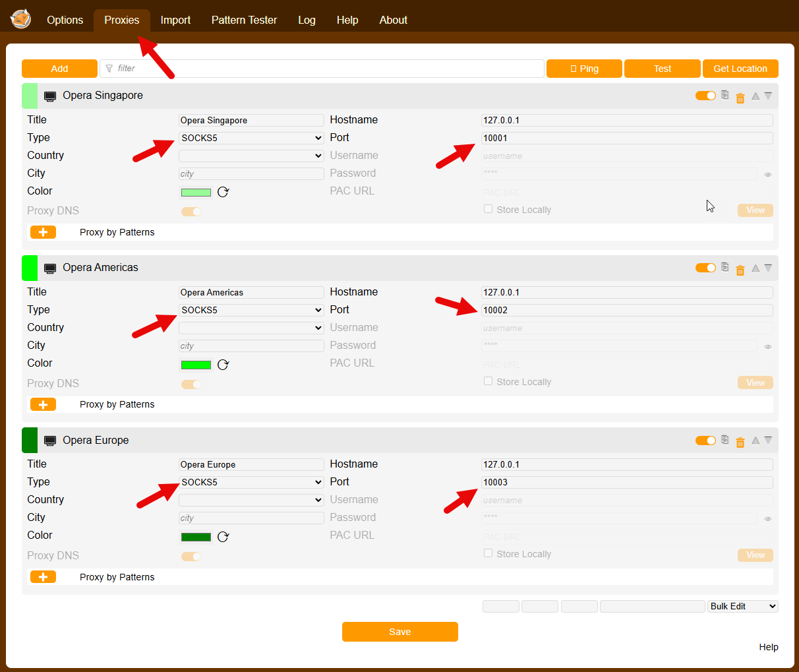This screenshot has width=799, height=672.
Task: Delete the Opera Americas proxy
Action: point(740,270)
